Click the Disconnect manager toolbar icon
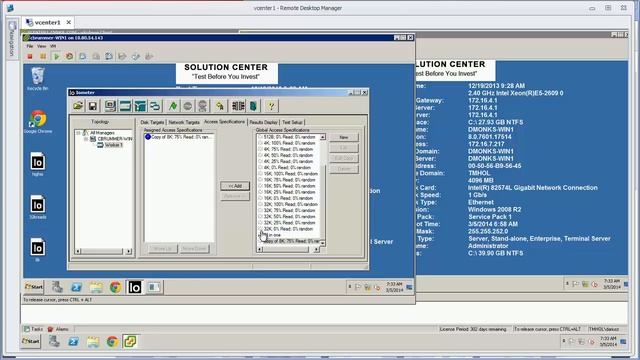The image size is (640, 360). [x=238, y=106]
